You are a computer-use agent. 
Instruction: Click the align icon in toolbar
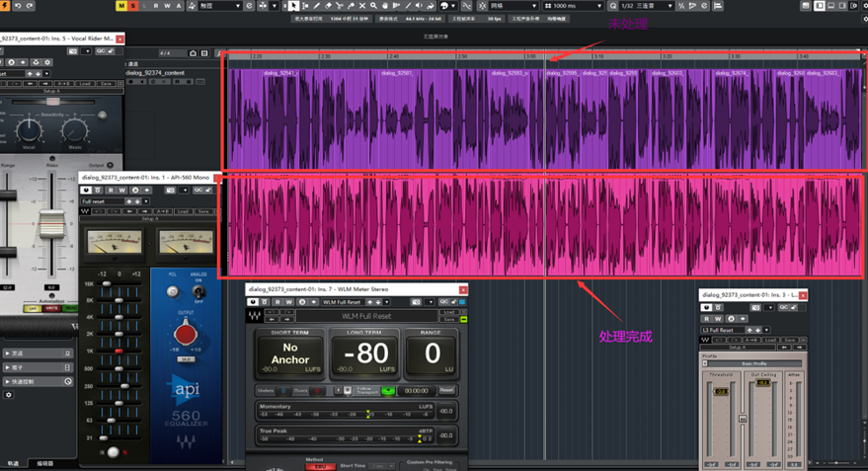coord(718,6)
